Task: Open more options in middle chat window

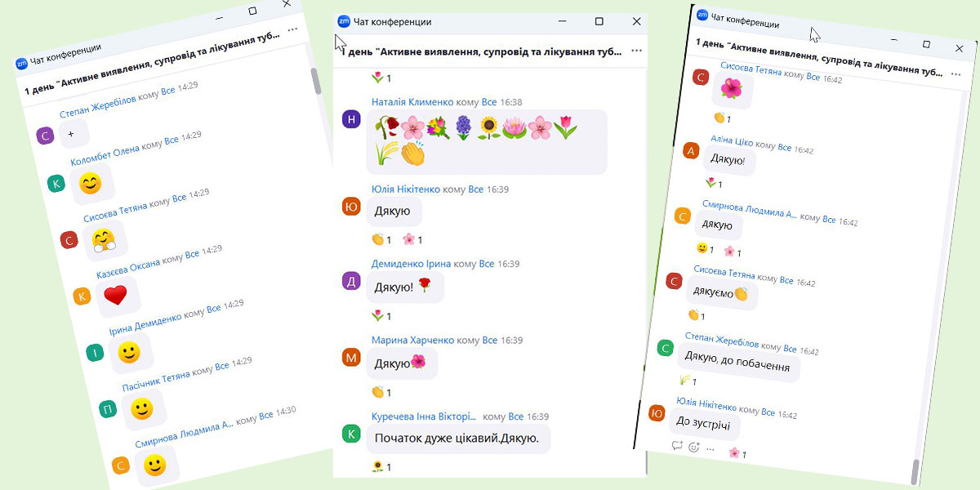Action: 636,51
